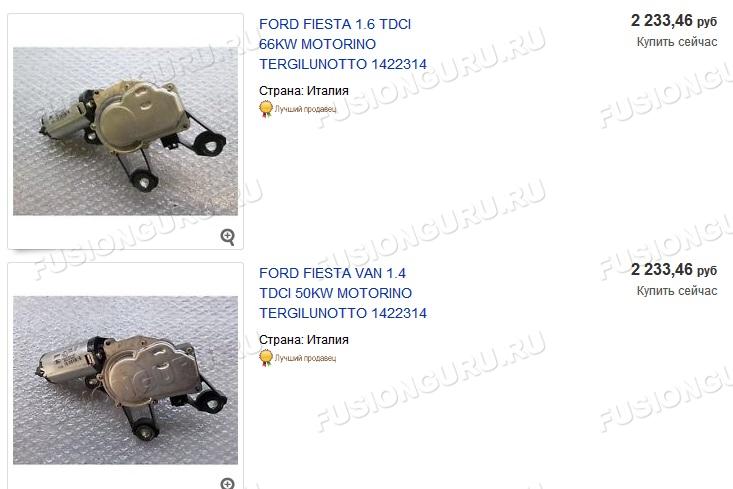Click 'Купить сейчас' for the Fiesta 1.6 TDCI listing
The image size is (733, 489).
676,42
